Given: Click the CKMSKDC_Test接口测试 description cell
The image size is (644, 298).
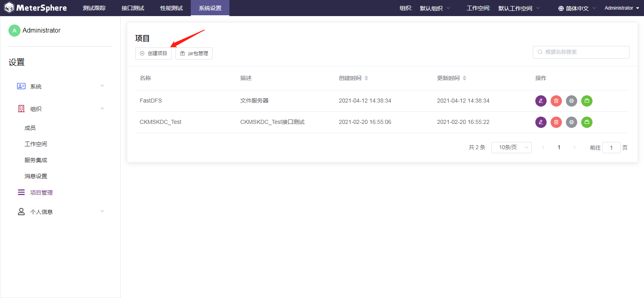Looking at the screenshot, I should tap(272, 122).
